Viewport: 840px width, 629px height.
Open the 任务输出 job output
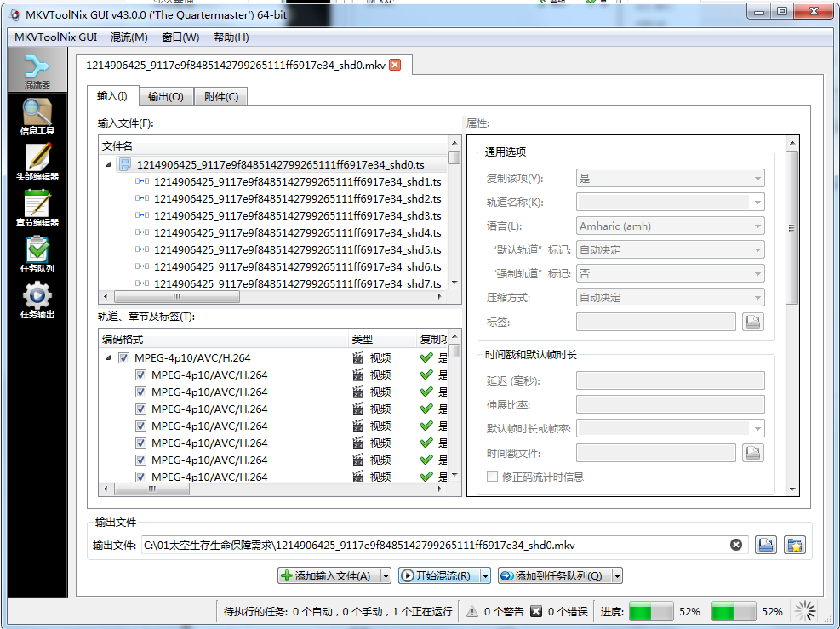[37, 300]
